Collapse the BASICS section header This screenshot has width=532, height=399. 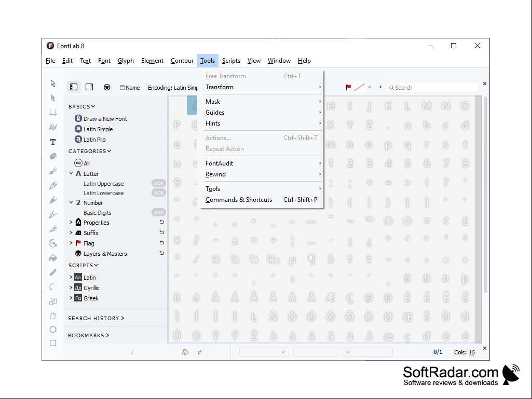(x=82, y=106)
